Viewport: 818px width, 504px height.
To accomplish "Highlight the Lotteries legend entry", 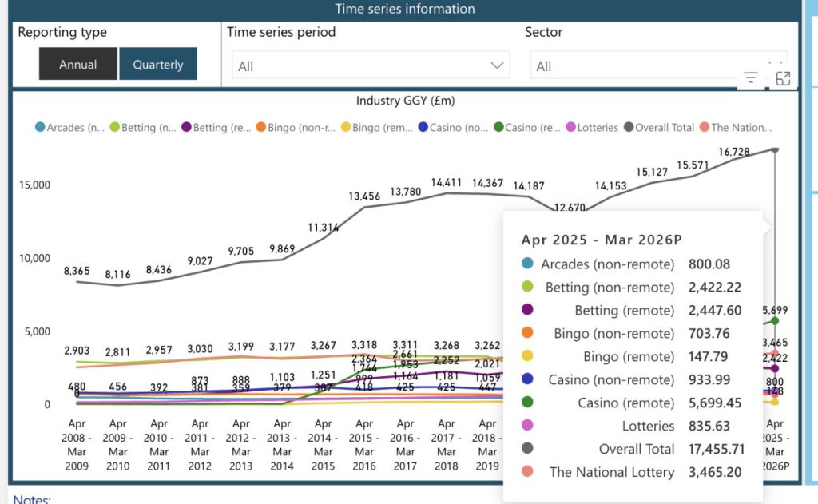I will (592, 127).
